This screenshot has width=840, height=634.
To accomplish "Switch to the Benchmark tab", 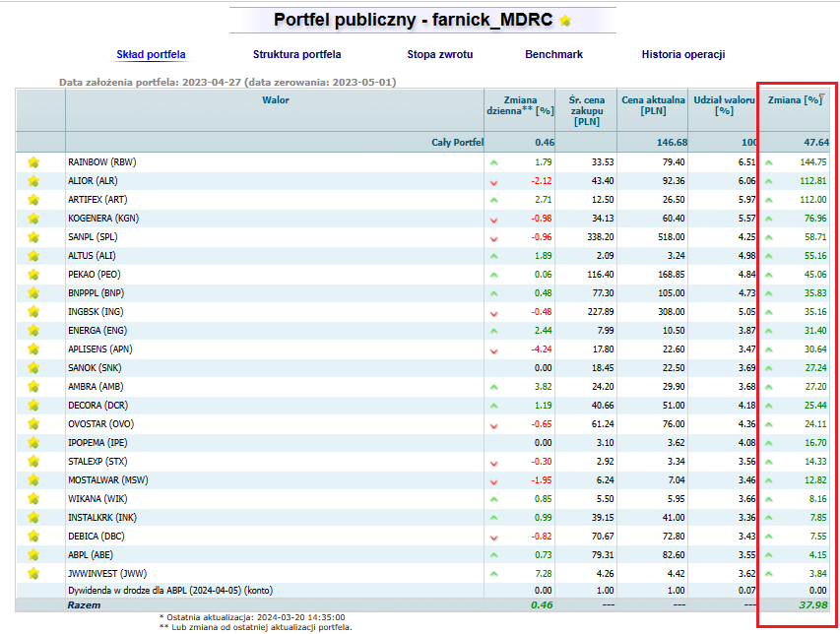I will (x=554, y=54).
